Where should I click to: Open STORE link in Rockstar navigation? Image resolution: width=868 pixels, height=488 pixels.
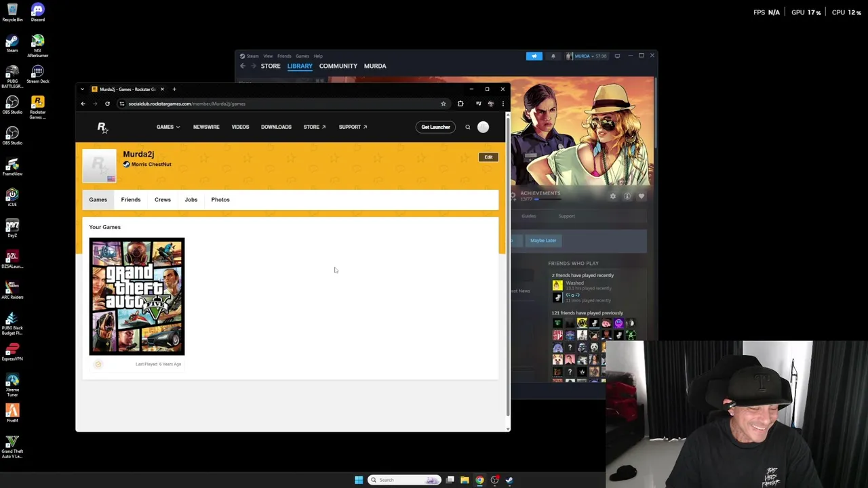tap(315, 127)
